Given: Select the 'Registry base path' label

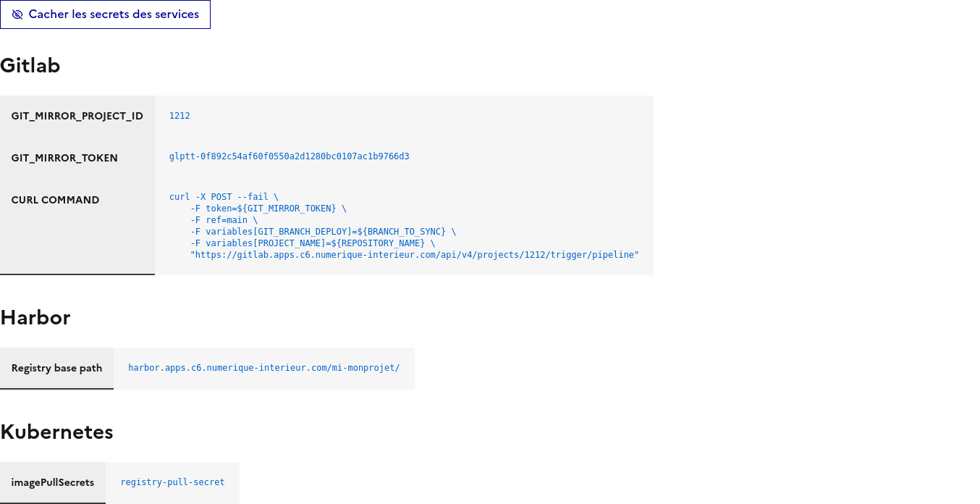Looking at the screenshot, I should coord(56,368).
